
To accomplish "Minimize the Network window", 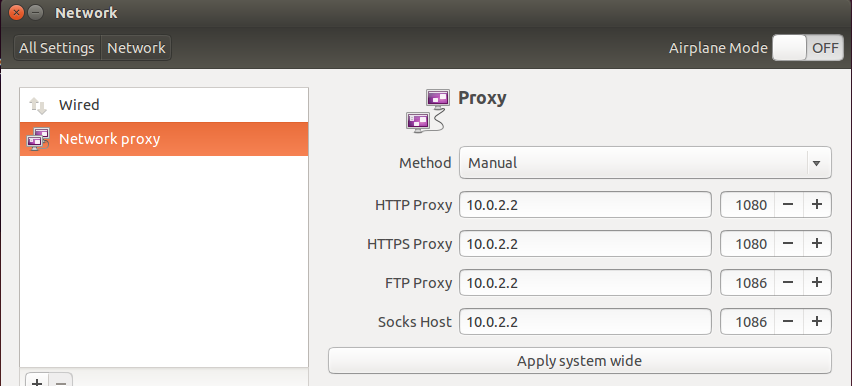I will [x=35, y=12].
